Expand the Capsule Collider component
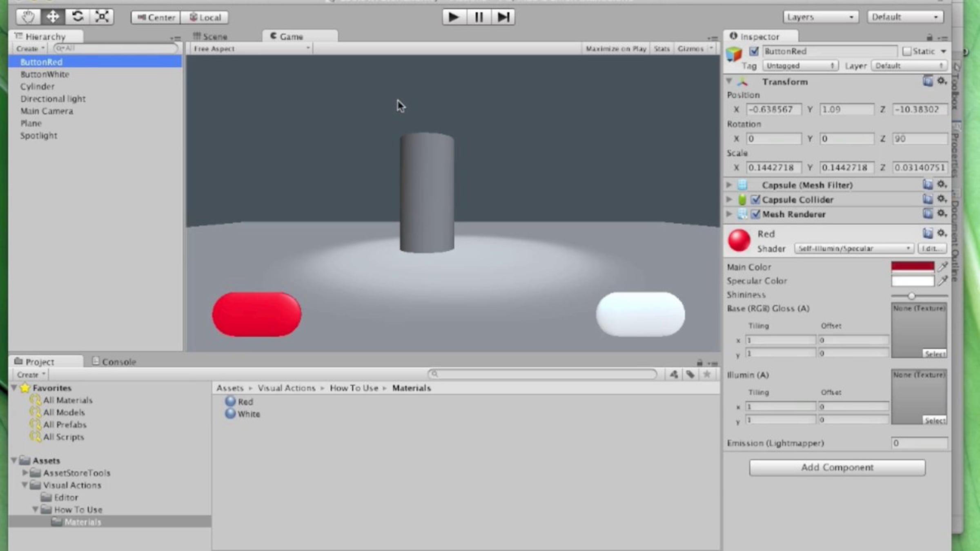This screenshot has height=551, width=980. tap(729, 200)
